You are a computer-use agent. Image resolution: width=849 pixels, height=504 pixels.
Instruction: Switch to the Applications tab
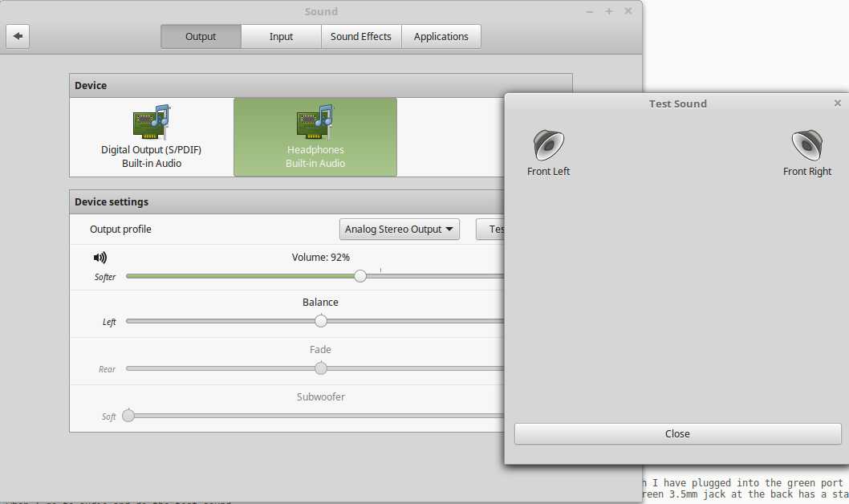[x=441, y=36]
